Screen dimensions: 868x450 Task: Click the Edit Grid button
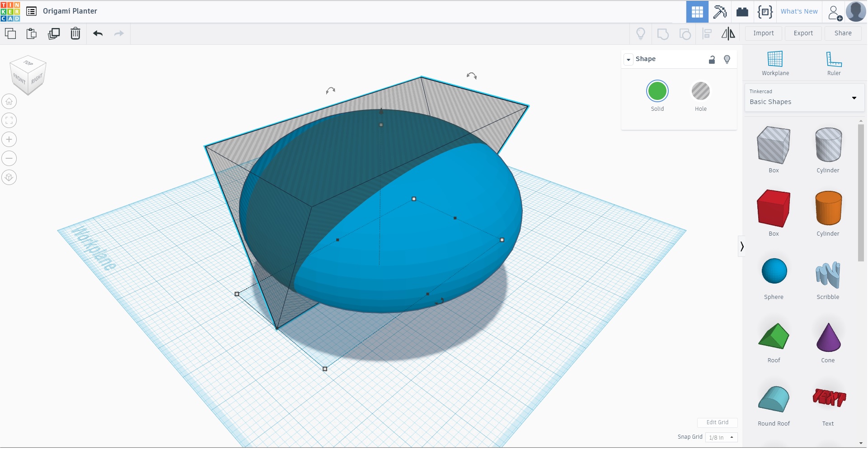[x=718, y=422]
